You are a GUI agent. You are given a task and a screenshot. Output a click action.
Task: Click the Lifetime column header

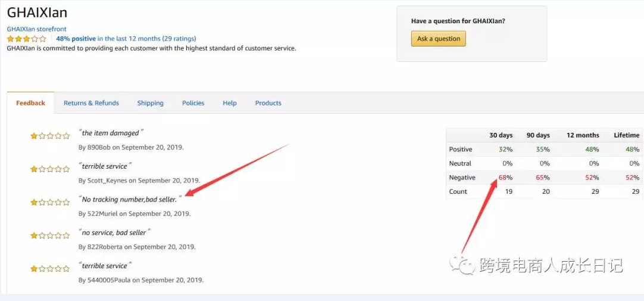click(x=626, y=135)
